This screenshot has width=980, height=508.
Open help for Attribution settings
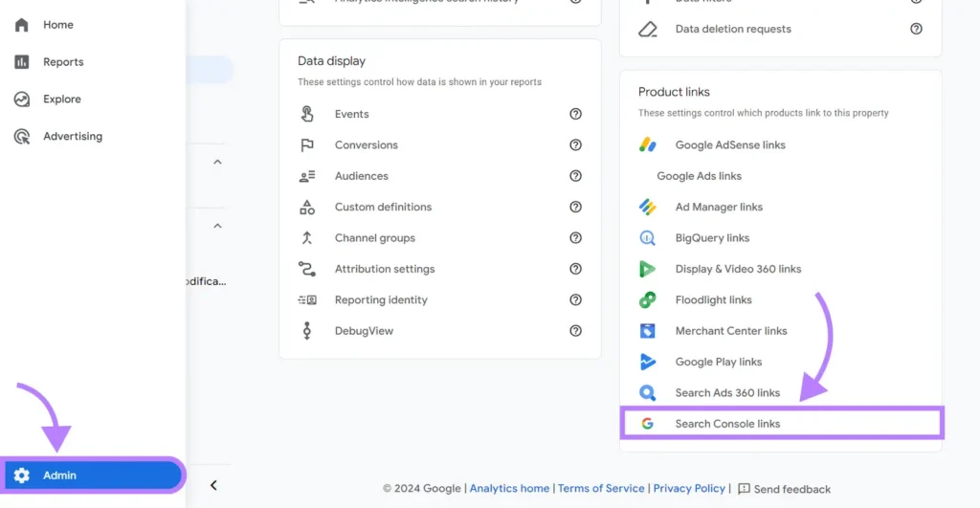(x=575, y=269)
